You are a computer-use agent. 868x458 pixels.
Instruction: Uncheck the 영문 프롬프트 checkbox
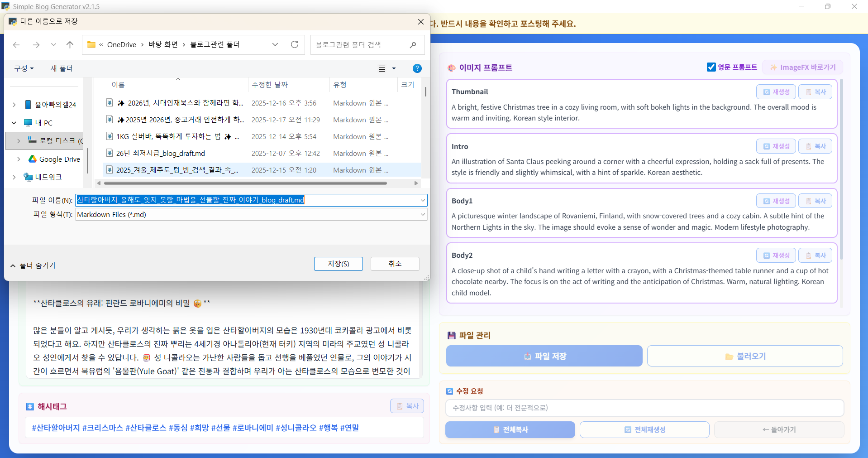711,67
